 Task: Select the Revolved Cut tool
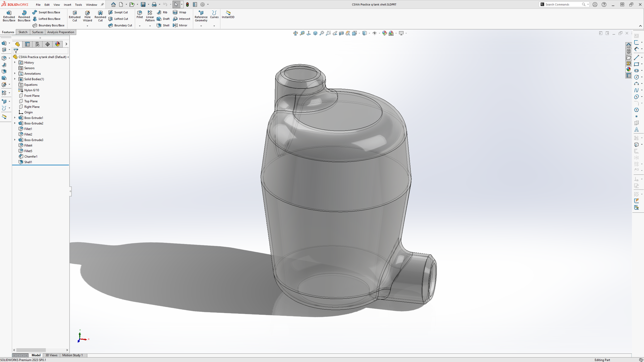point(100,16)
